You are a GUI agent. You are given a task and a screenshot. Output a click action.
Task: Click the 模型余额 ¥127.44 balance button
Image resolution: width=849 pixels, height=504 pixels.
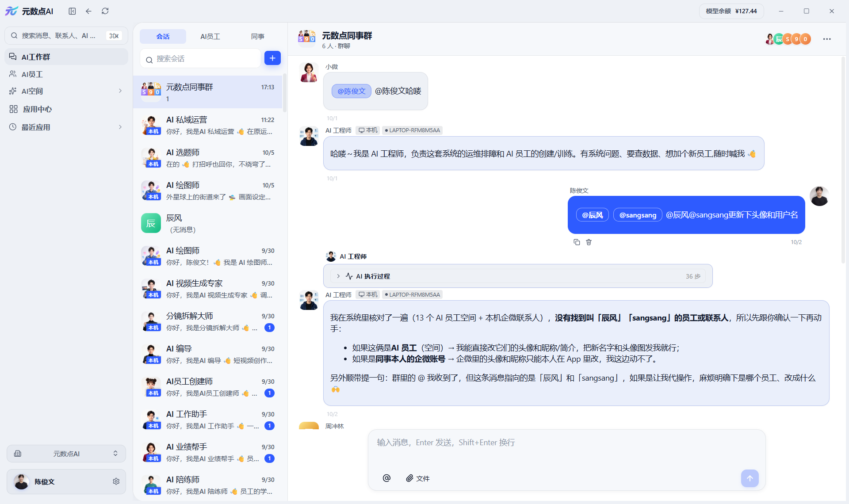[x=731, y=11]
